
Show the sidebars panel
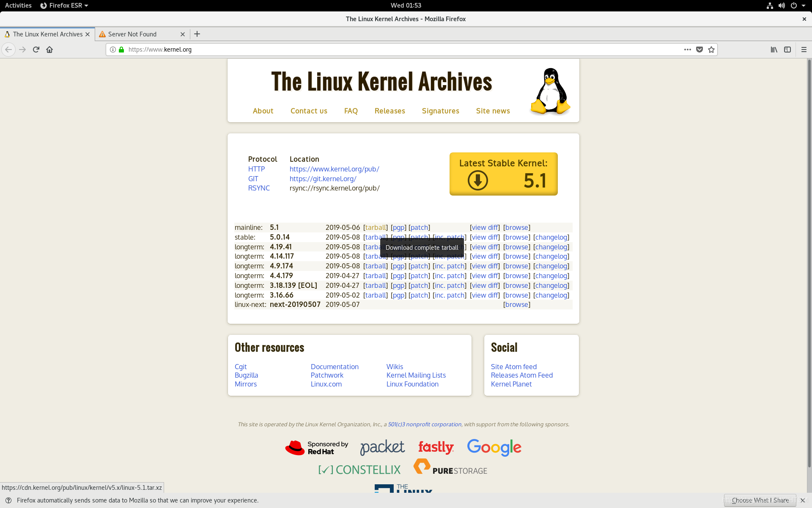click(x=787, y=50)
